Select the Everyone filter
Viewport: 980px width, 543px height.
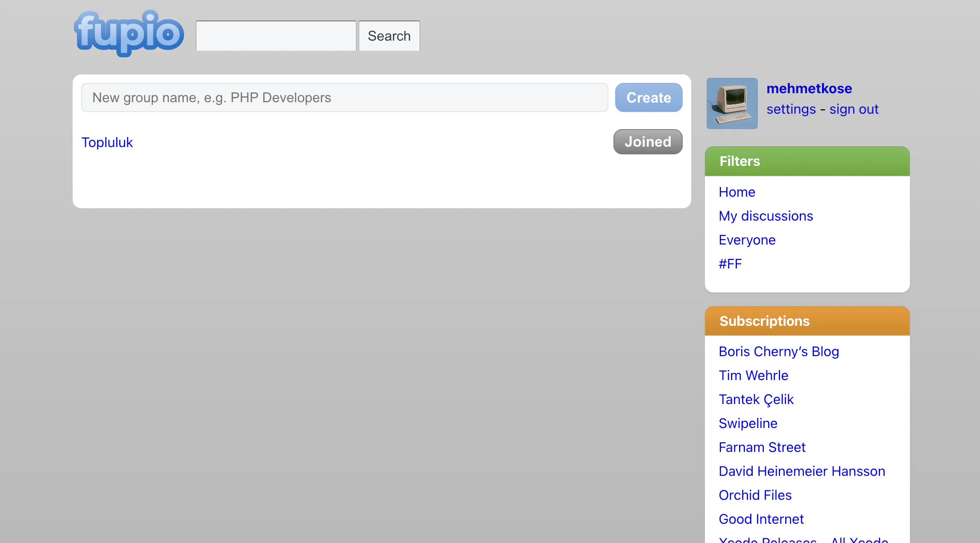[747, 240]
